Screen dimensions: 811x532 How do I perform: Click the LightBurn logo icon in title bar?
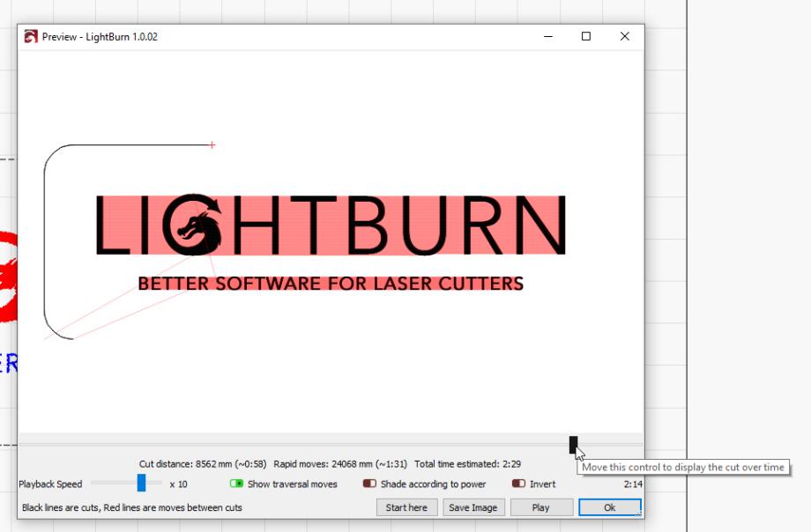pos(31,37)
